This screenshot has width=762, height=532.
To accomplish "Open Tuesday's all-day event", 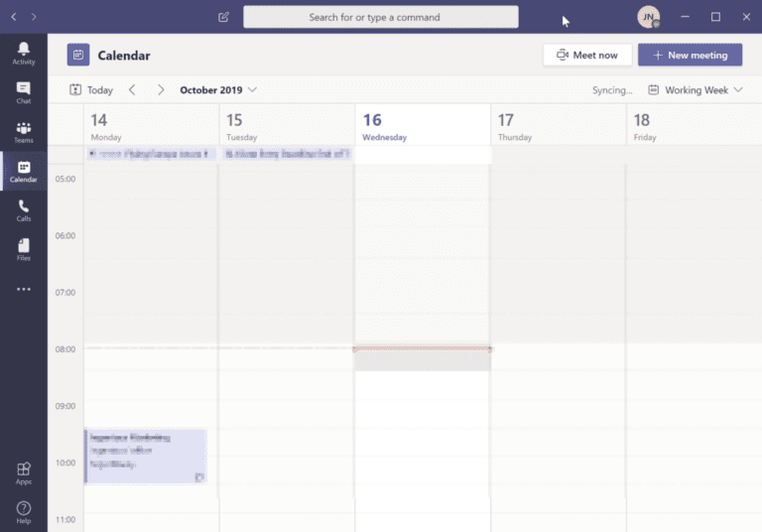I will [x=287, y=154].
